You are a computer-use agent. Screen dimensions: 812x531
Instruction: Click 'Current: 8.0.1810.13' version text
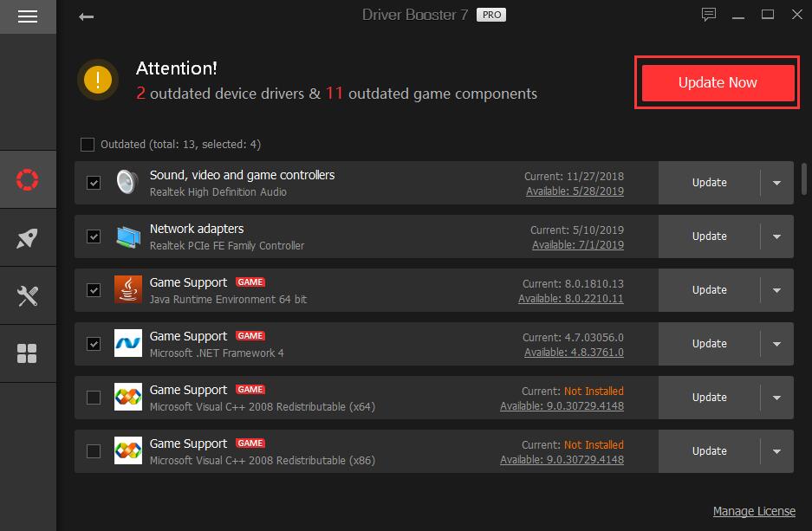(573, 284)
